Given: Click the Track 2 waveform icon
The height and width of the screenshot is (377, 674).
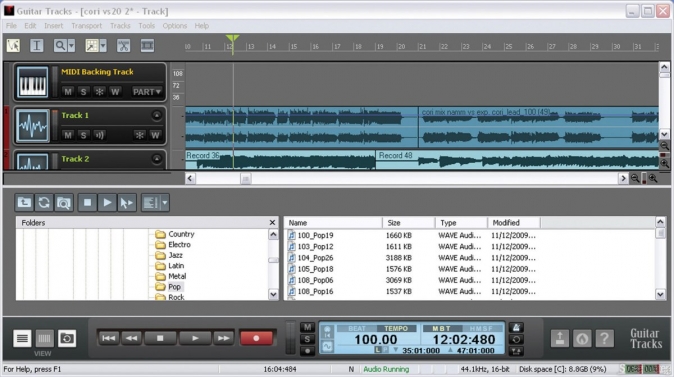Looking at the screenshot, I should 32,162.
